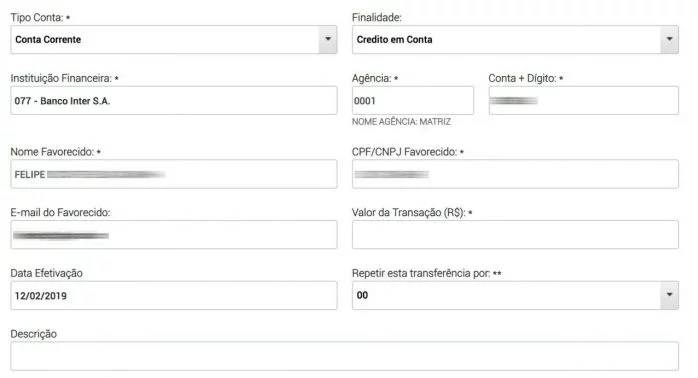Click the Finalidade label
Viewport: 698px width, 378px height.
[x=377, y=18]
